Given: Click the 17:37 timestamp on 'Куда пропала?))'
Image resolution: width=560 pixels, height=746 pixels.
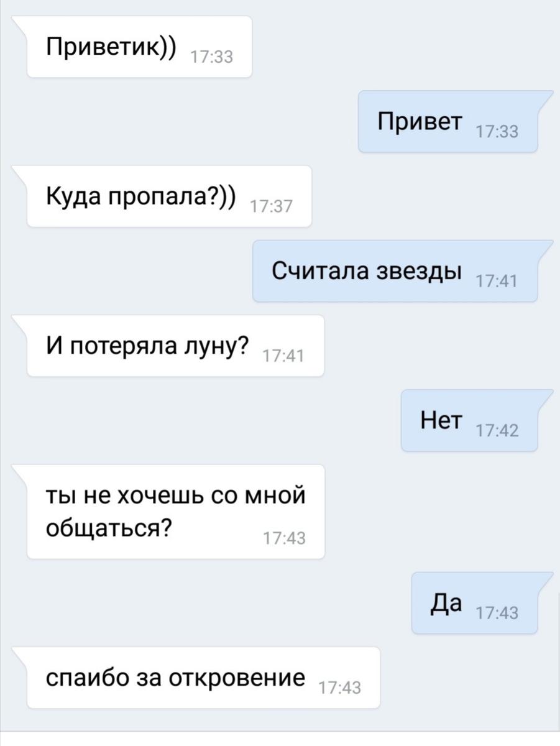Looking at the screenshot, I should click(270, 207).
